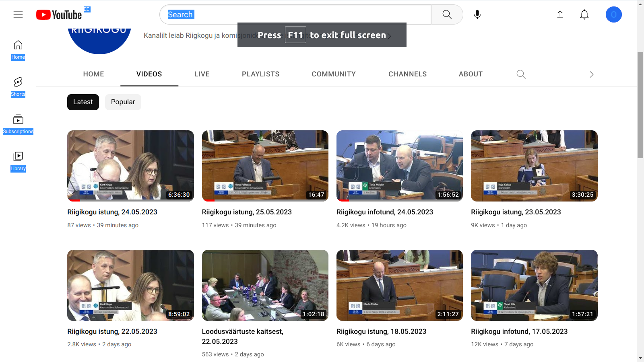Screen dimensions: 644x362
Task: Switch to the Community tab
Action: pyautogui.click(x=333, y=74)
